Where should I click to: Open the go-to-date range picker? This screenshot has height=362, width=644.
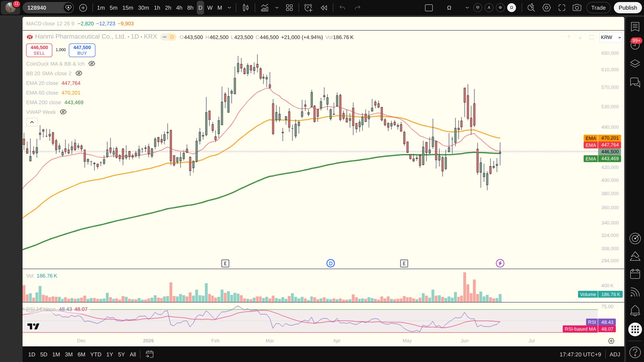[150, 354]
